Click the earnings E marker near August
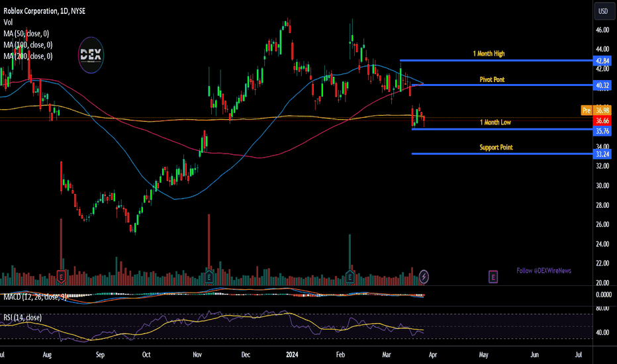Image resolution: width=617 pixels, height=364 pixels. coord(61,277)
